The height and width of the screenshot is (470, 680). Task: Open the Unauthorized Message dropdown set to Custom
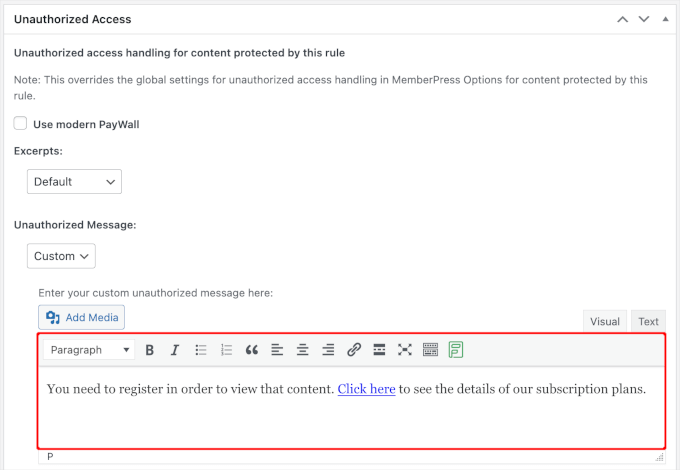61,256
